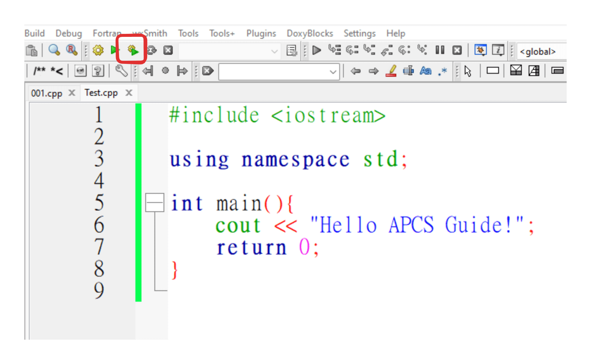The height and width of the screenshot is (364, 591).
Task: Click the Stop debugger icon
Action: [457, 50]
